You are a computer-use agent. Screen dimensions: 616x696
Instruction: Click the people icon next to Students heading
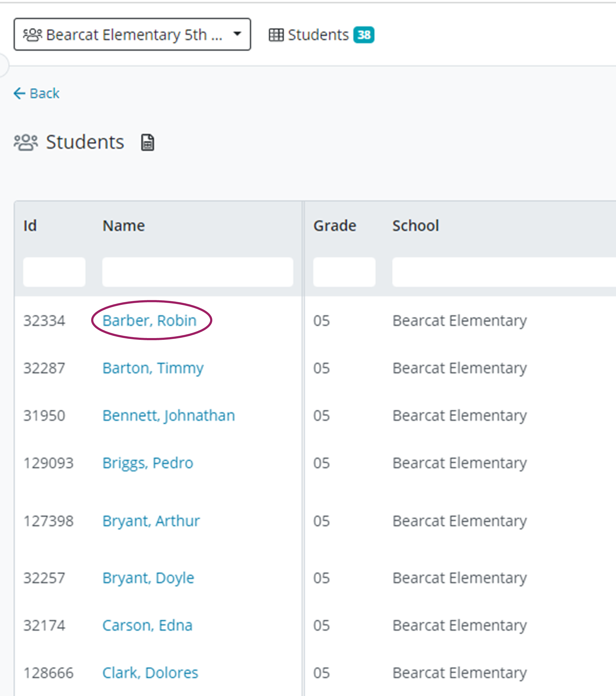pos(25,142)
